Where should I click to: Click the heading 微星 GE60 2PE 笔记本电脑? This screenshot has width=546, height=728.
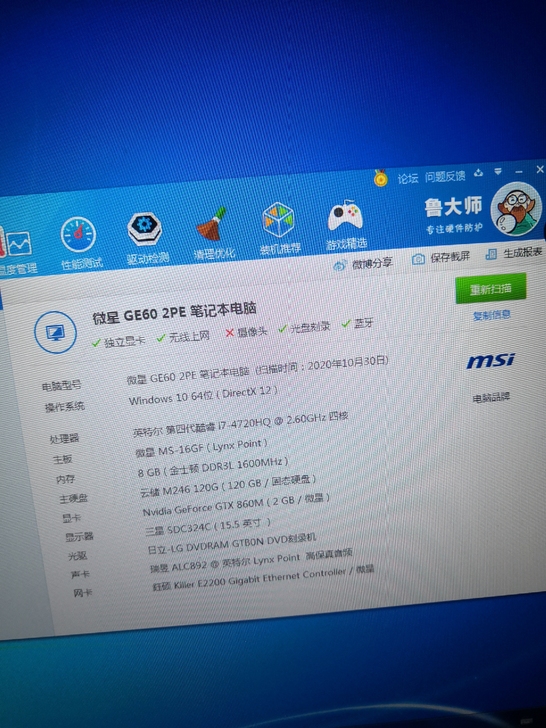click(x=175, y=313)
